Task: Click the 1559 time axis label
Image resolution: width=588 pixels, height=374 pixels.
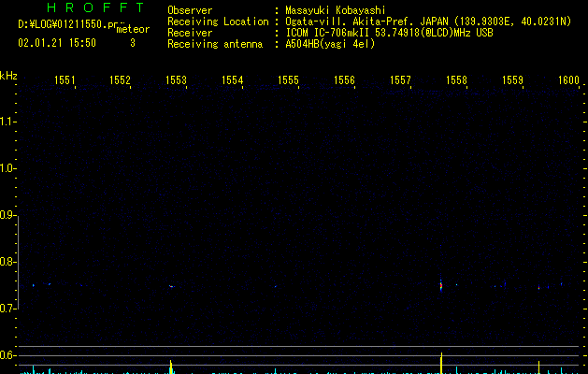Action: [512, 80]
